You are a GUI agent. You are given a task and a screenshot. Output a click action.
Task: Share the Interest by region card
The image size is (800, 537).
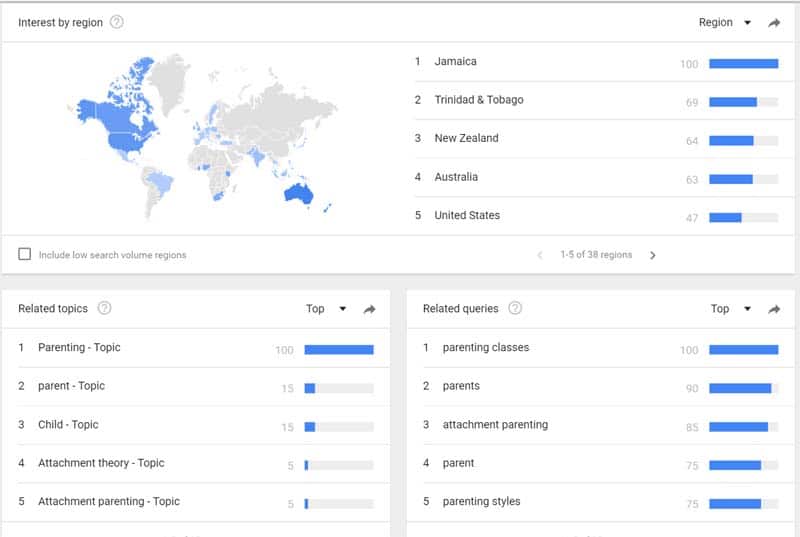[774, 22]
